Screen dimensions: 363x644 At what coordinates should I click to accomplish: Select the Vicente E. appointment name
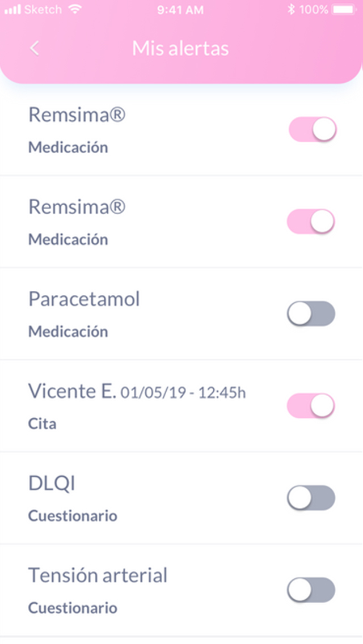point(72,391)
